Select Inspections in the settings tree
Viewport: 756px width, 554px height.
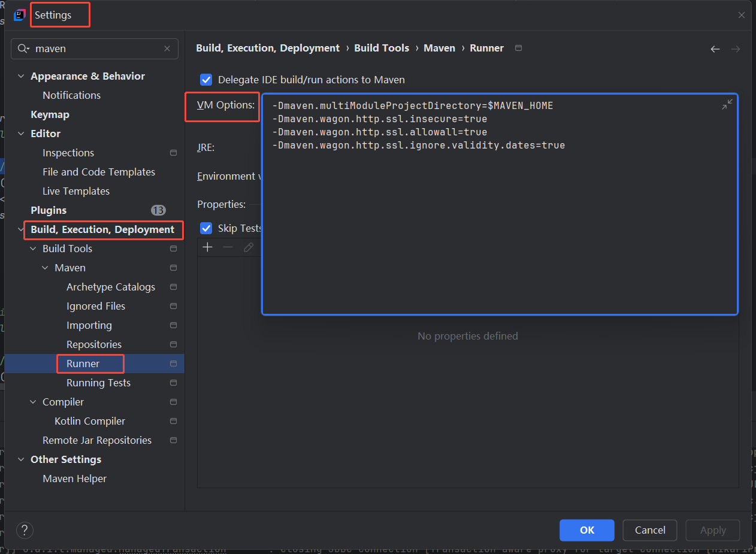click(68, 153)
